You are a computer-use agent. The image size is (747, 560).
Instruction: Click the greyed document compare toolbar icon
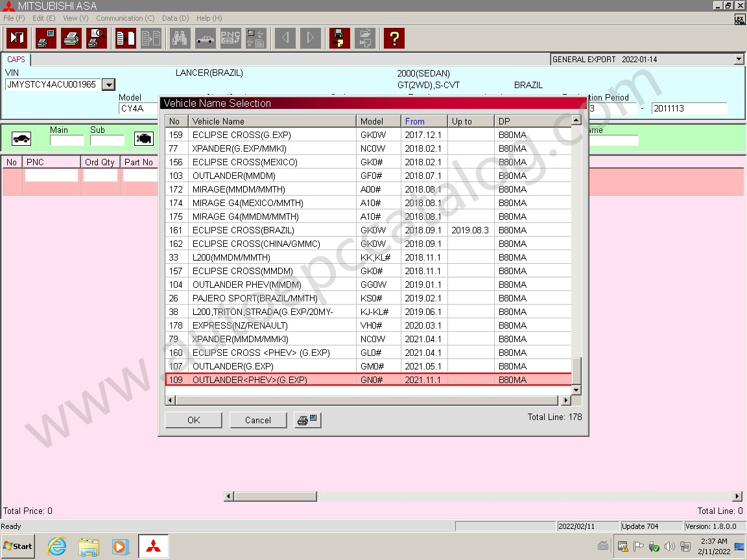(152, 38)
